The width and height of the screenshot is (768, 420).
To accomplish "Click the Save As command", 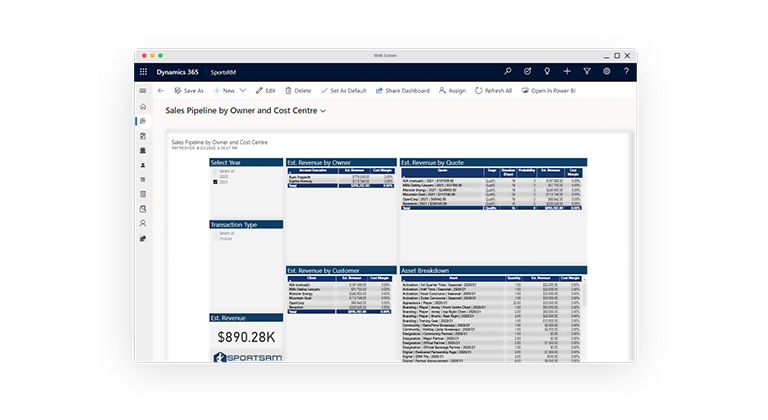I will click(189, 91).
